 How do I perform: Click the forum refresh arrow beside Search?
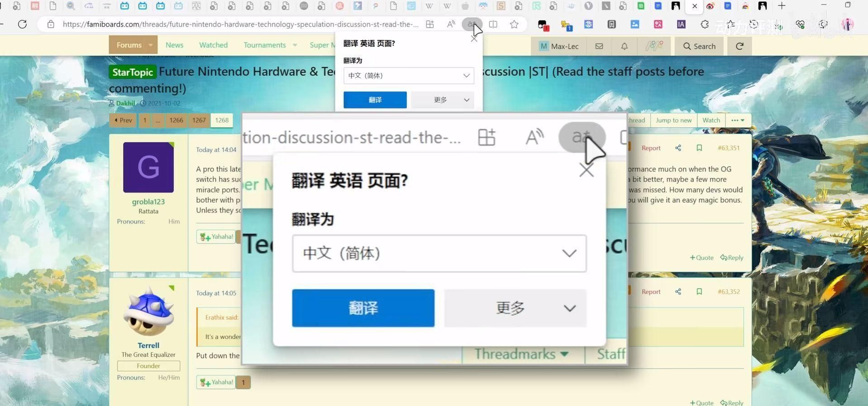pyautogui.click(x=739, y=46)
